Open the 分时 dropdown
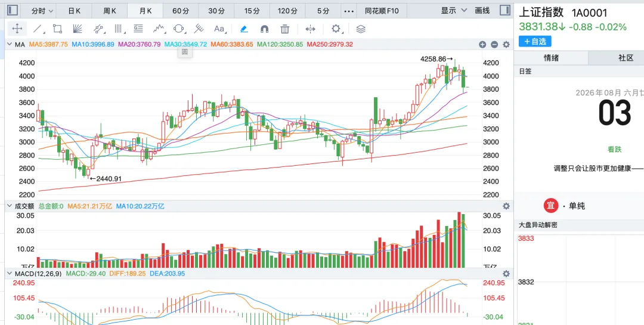Image resolution: width=644 pixels, height=325 pixels. coord(42,11)
